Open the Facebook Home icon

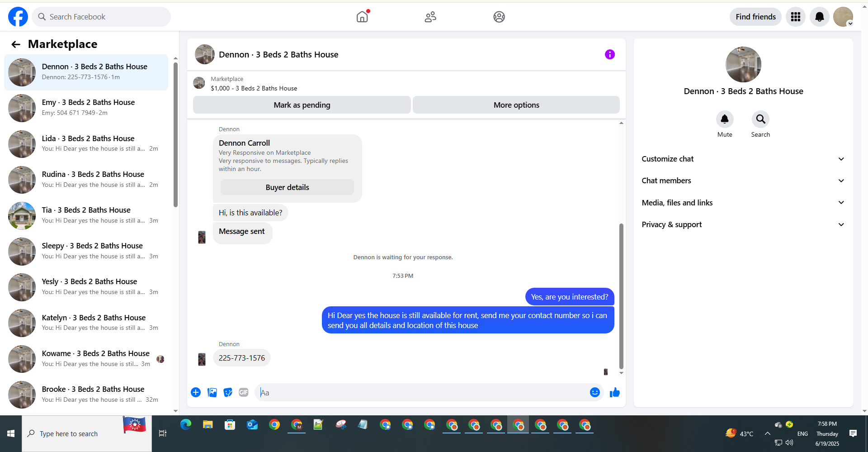click(x=362, y=17)
